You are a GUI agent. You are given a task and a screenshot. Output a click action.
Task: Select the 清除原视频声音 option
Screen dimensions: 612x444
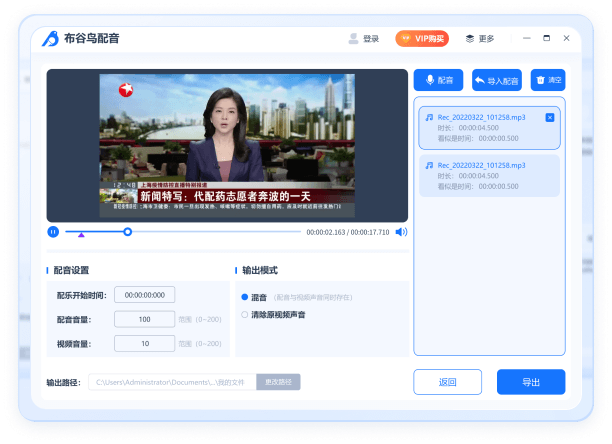click(245, 314)
